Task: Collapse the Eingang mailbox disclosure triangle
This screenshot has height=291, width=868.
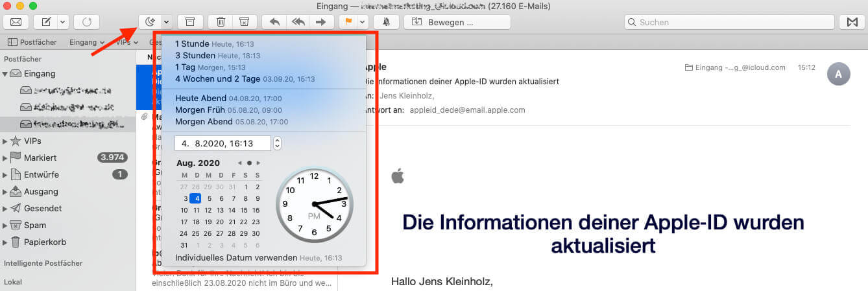Action: (5, 74)
